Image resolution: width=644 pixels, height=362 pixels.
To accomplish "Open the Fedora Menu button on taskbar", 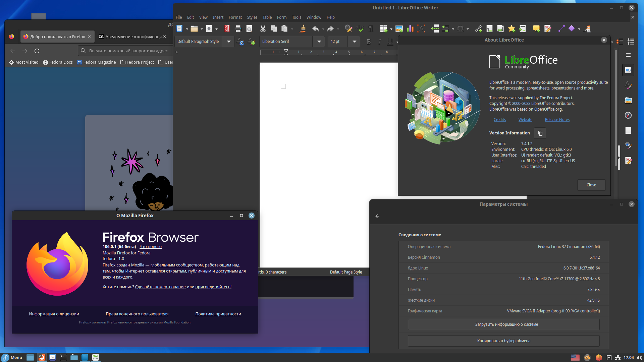I will tap(12, 357).
